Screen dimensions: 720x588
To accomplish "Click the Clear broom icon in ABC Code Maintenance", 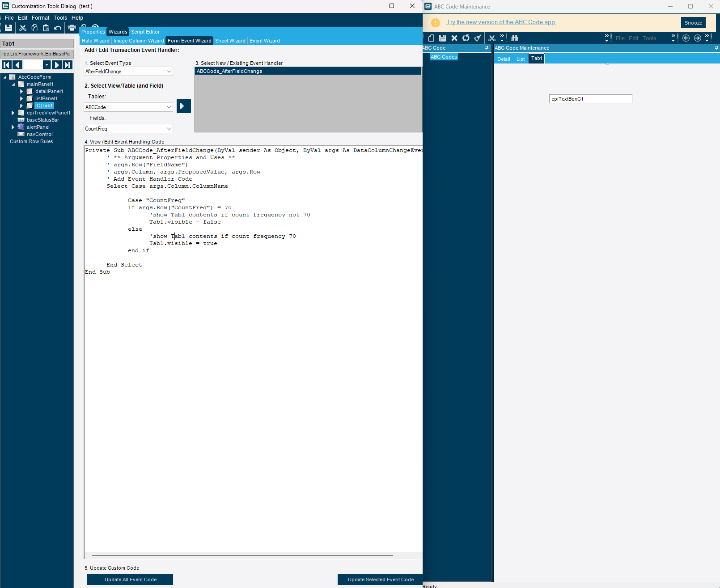I will 478,38.
